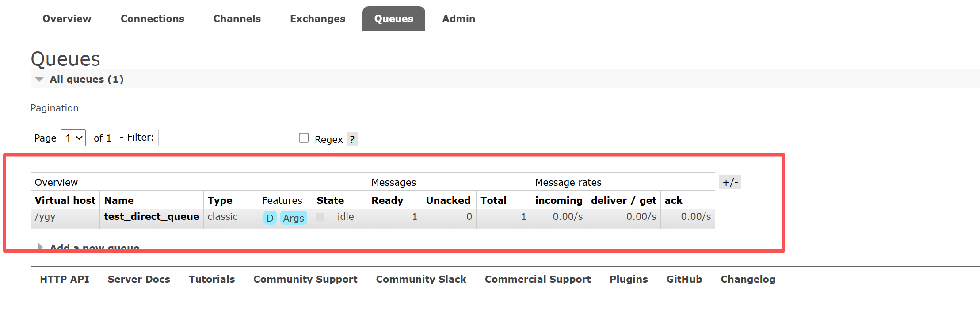Click the durable 'D' feature badge
This screenshot has width=980, height=322.
tap(270, 218)
